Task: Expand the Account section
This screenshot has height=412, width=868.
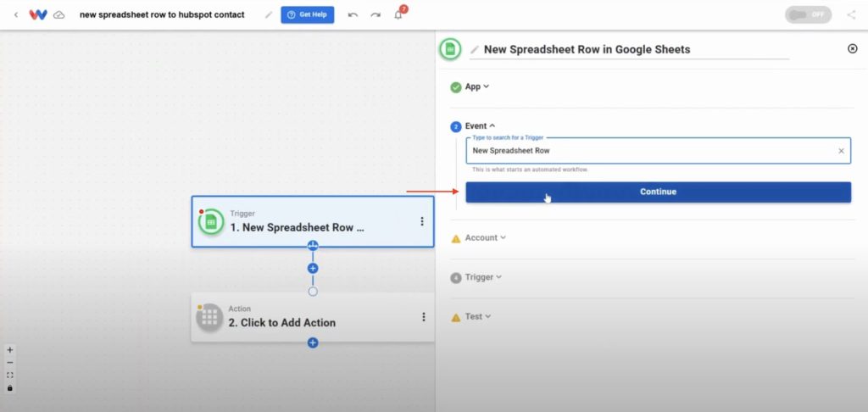Action: click(x=485, y=237)
